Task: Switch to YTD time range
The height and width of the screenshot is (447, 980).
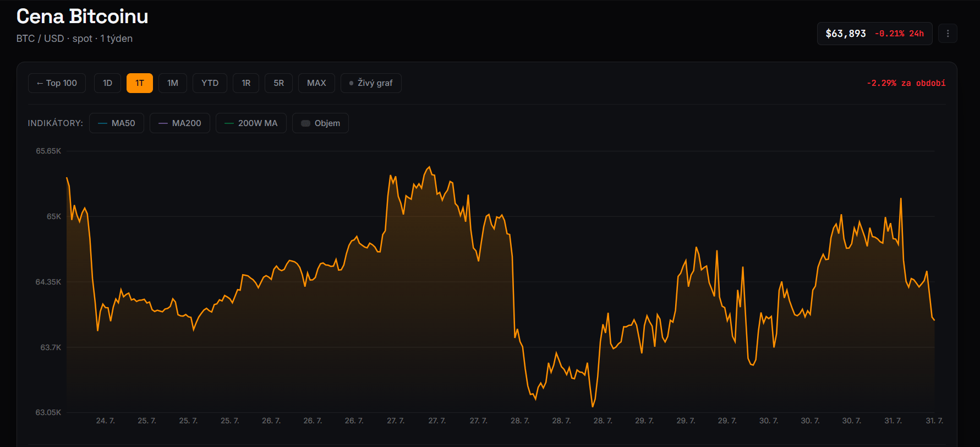Action: 210,83
